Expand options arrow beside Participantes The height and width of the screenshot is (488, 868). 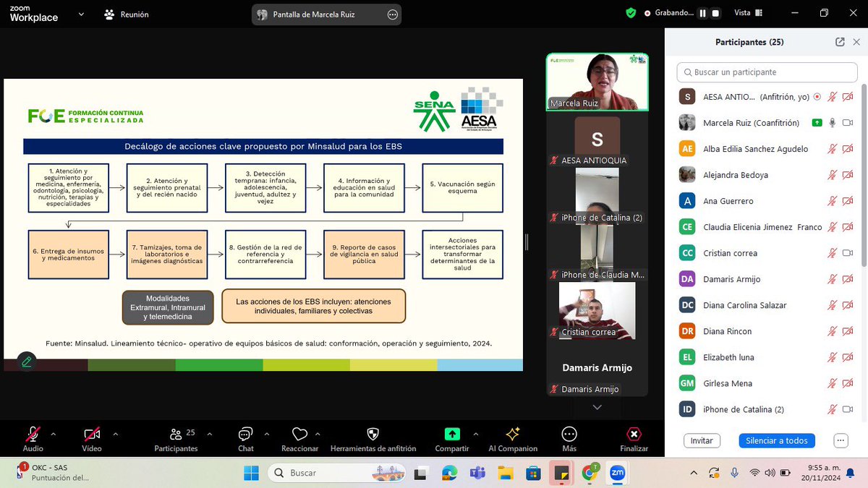(x=209, y=434)
